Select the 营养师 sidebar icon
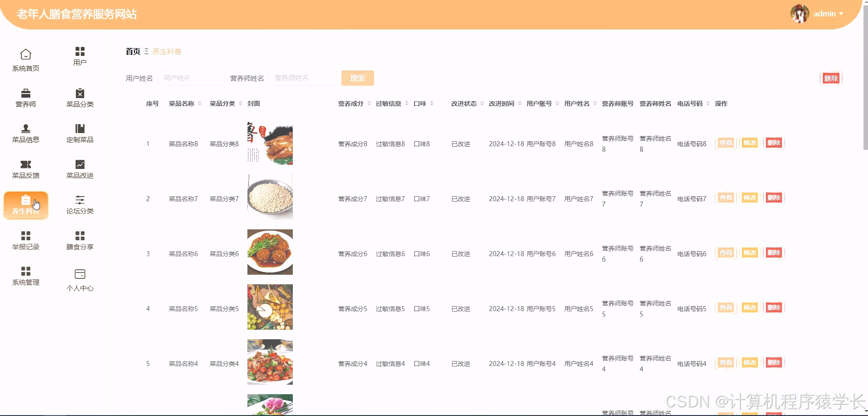This screenshot has height=416, width=868. [25, 98]
